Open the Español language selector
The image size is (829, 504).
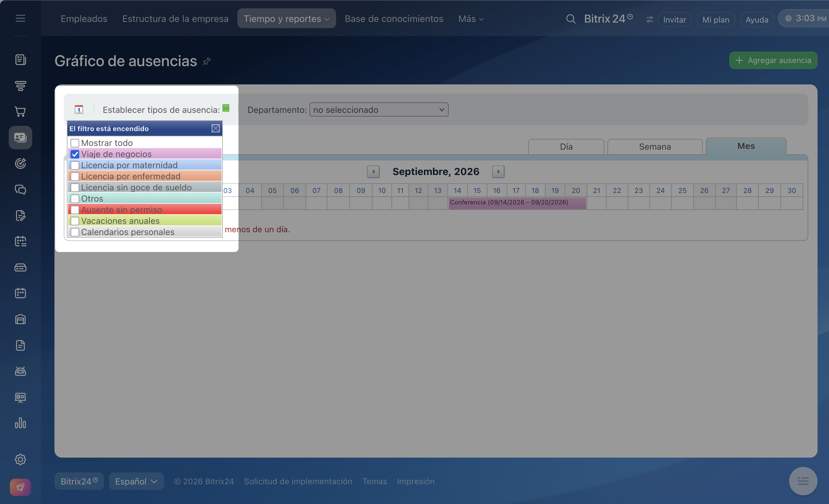click(x=136, y=481)
